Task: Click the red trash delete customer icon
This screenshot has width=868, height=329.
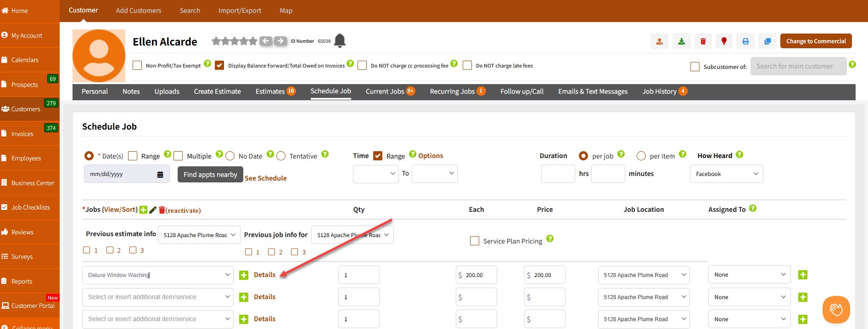Action: pyautogui.click(x=703, y=41)
